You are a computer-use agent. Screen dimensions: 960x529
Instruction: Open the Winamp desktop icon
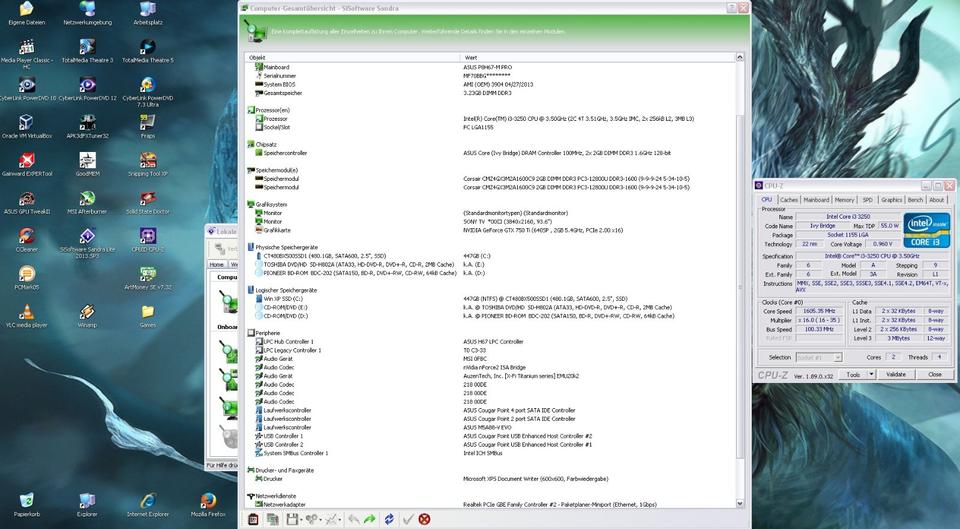pos(87,312)
